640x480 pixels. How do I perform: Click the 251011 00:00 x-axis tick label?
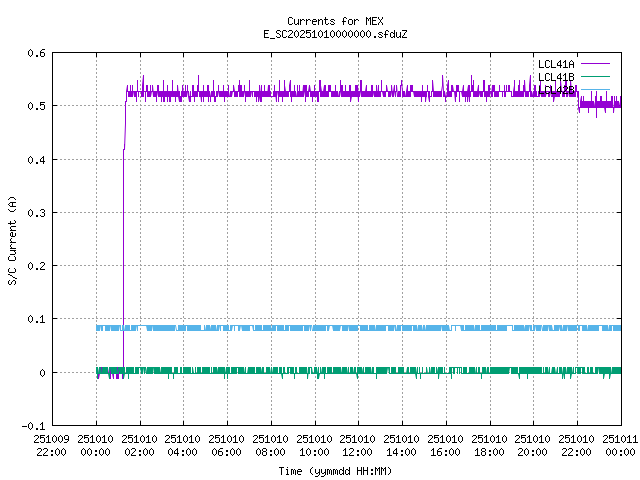click(x=620, y=445)
